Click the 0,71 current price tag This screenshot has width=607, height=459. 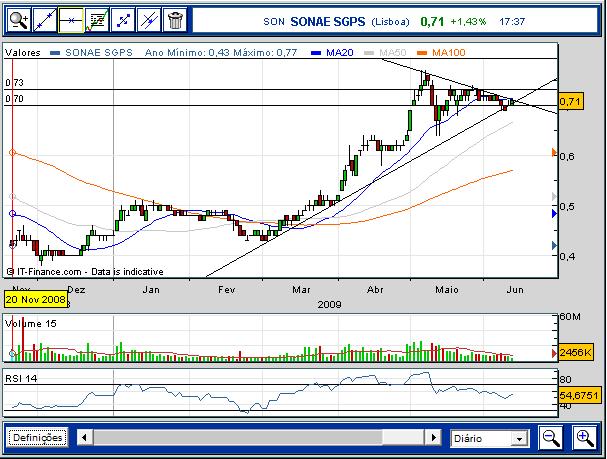click(571, 102)
